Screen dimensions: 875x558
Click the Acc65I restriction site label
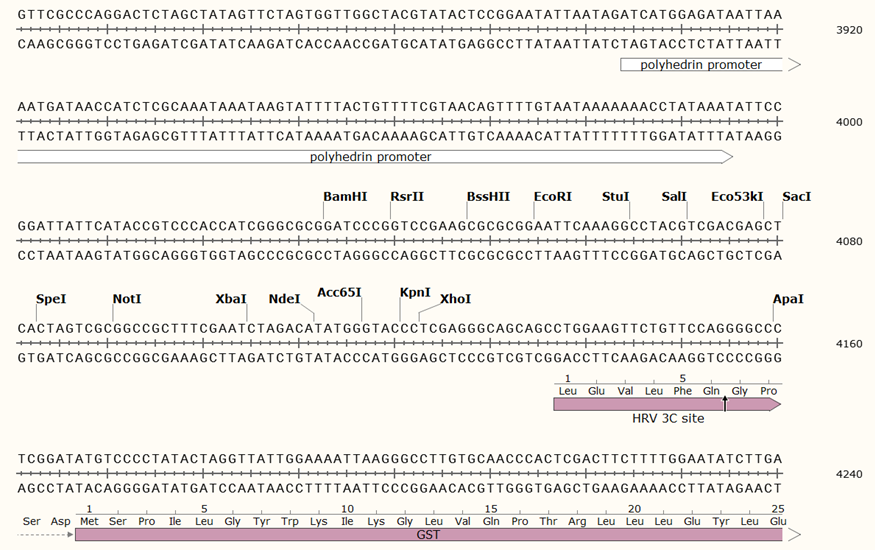point(339,292)
